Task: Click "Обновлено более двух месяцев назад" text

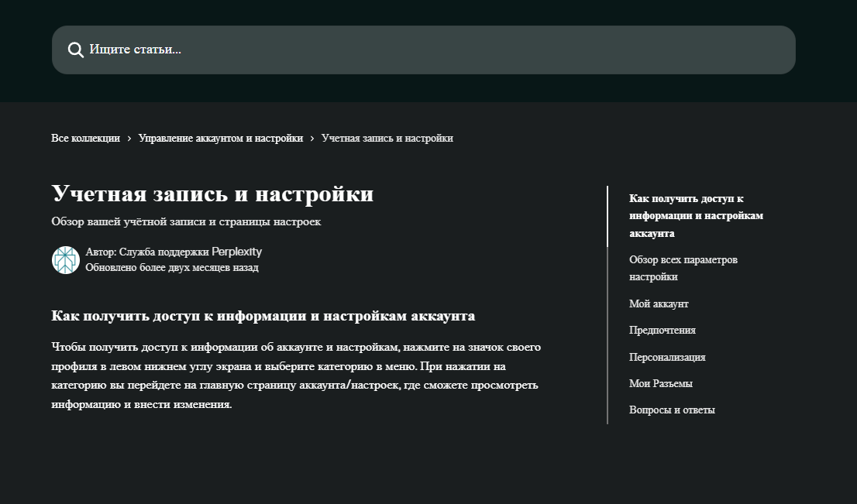Action: point(172,268)
